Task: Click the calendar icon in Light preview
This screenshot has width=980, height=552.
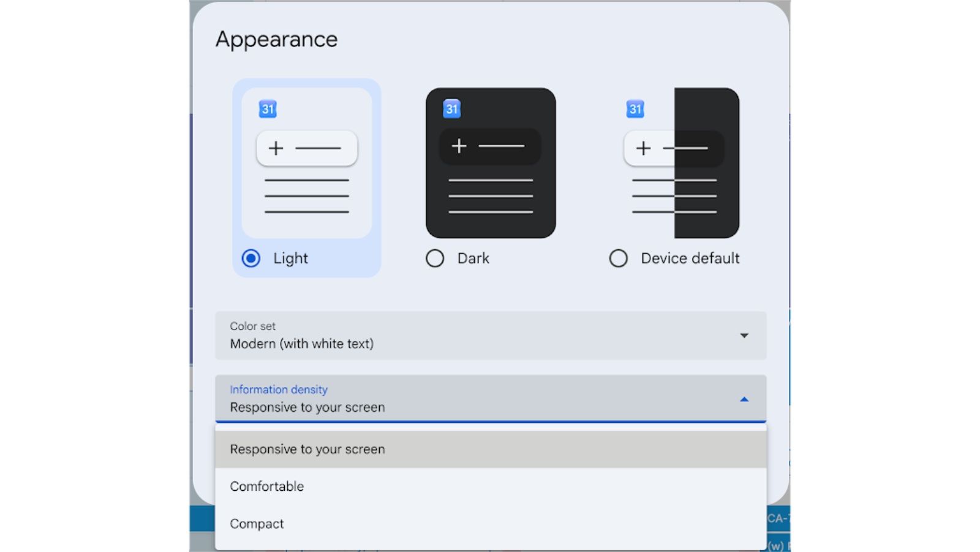Action: click(x=268, y=109)
